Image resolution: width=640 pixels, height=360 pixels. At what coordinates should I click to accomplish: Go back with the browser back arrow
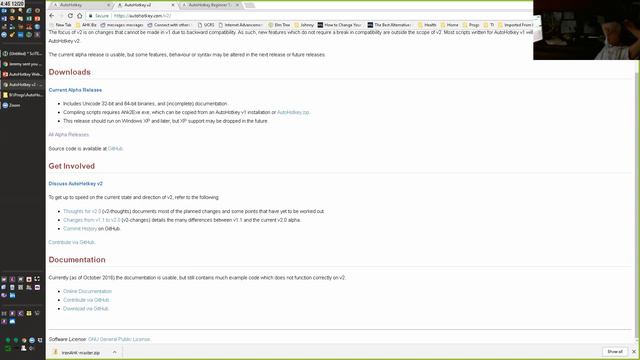51,16
